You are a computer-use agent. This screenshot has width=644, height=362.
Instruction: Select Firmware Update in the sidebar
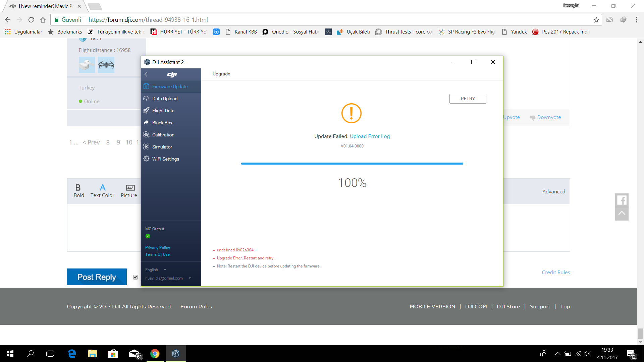click(171, 86)
